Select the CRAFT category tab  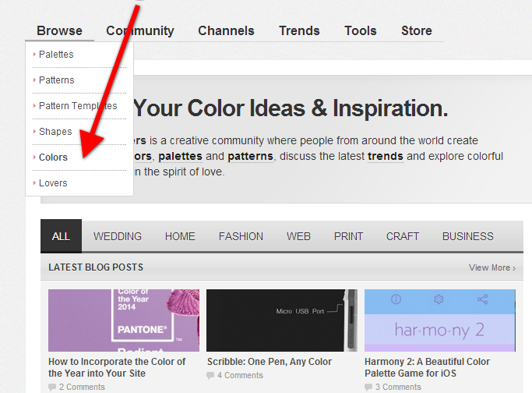(403, 236)
